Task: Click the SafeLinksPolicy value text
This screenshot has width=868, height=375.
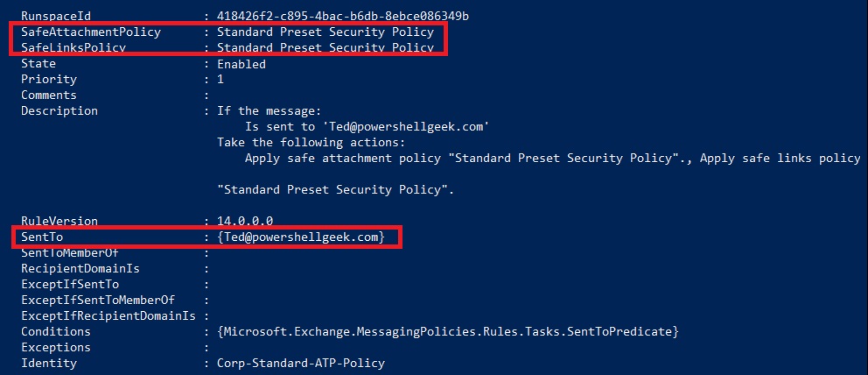Action: pyautogui.click(x=325, y=47)
